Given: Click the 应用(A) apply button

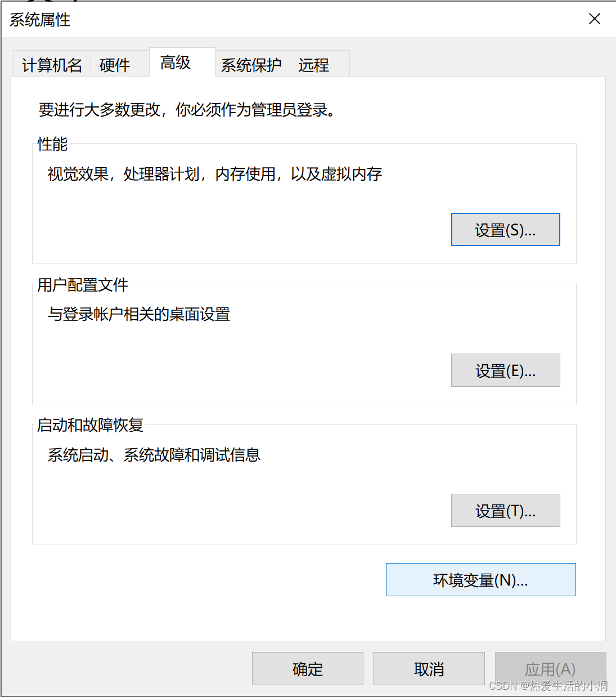Looking at the screenshot, I should coord(550,668).
